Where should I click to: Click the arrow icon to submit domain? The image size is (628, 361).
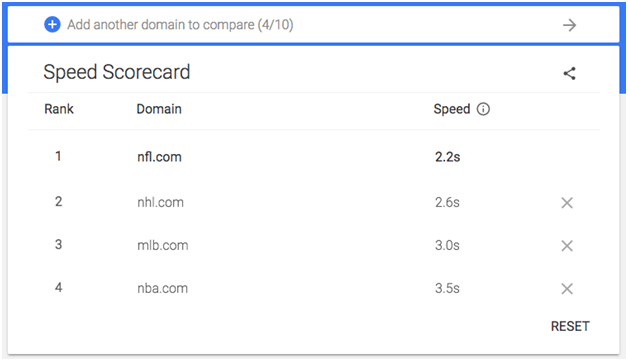[569, 25]
